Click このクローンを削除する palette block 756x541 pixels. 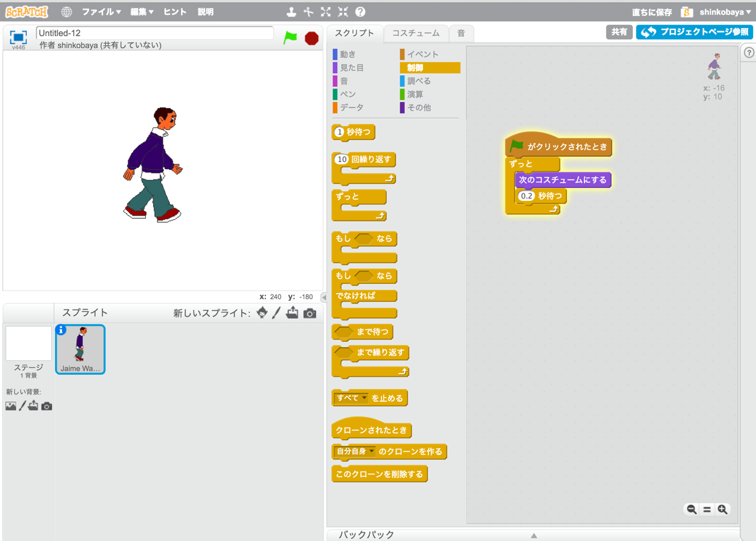379,474
